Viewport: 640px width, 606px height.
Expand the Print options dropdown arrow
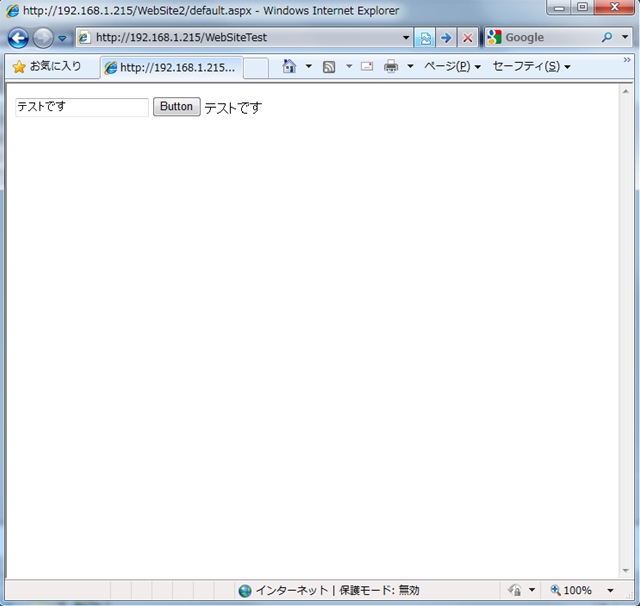coord(410,66)
